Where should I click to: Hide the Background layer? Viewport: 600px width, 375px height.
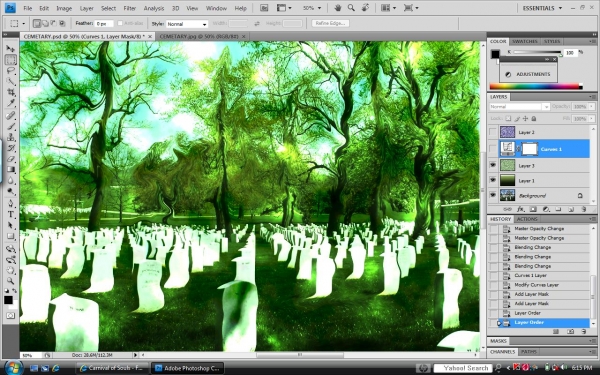coord(493,195)
